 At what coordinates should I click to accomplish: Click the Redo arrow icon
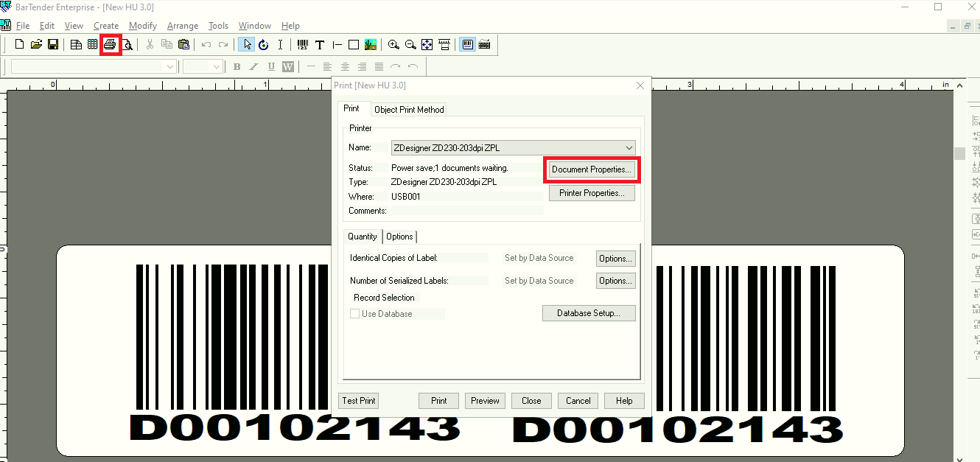click(223, 45)
